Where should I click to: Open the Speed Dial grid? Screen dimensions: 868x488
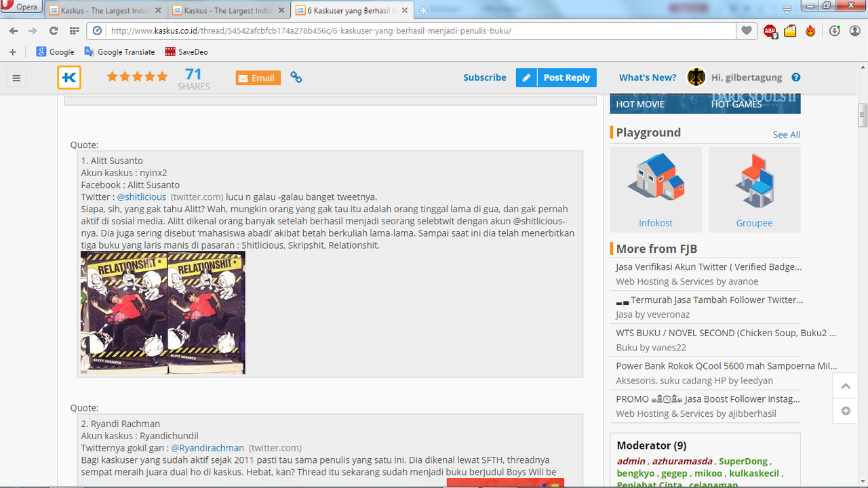click(74, 31)
